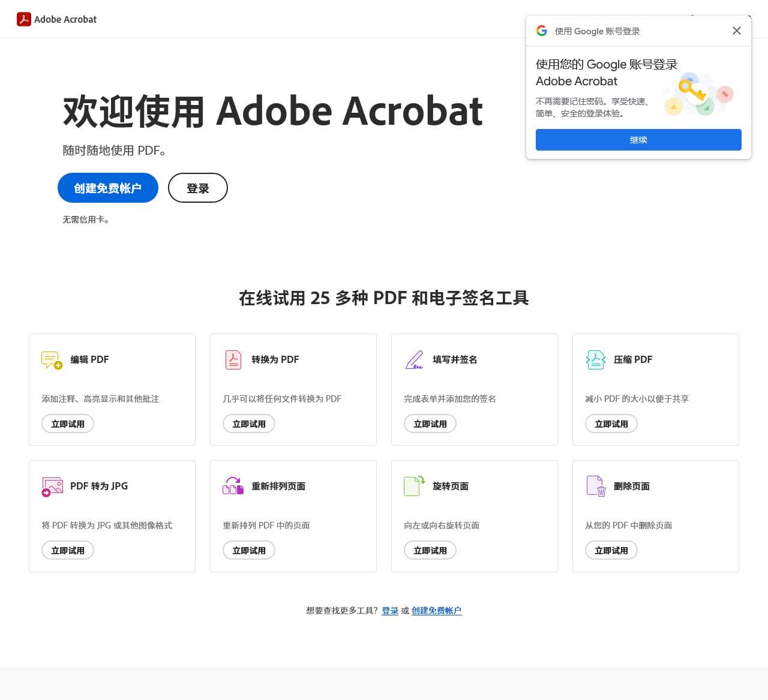
Task: Click the PDF 转为 JPG image icon
Action: (52, 486)
